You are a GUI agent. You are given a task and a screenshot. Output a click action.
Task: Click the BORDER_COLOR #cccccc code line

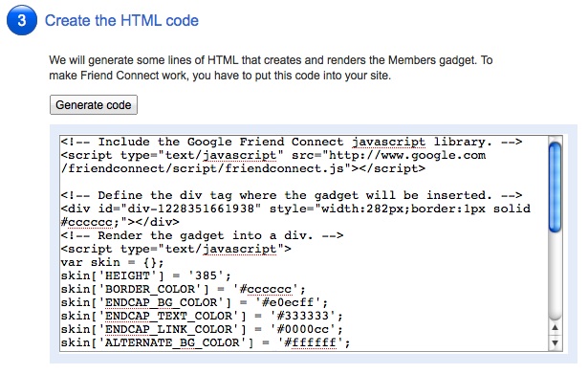[x=184, y=289]
